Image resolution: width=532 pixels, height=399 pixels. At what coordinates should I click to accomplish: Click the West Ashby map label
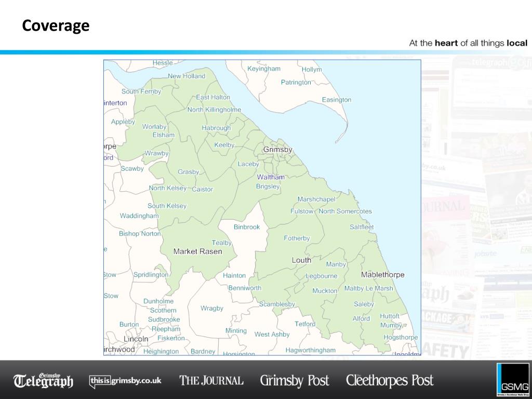272,335
